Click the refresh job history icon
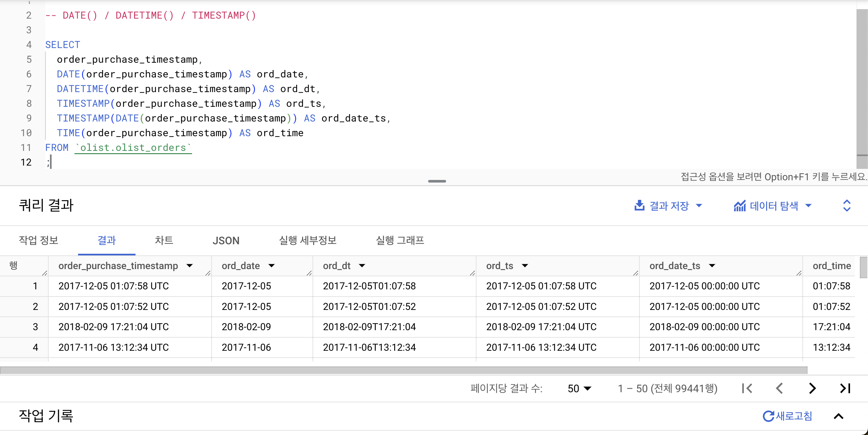The image size is (868, 435). pos(768,416)
